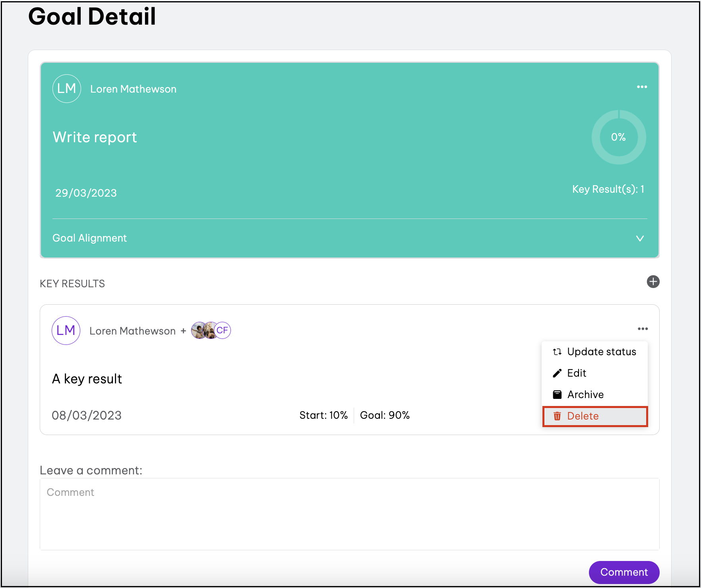Select Update status from the menu

tap(601, 352)
